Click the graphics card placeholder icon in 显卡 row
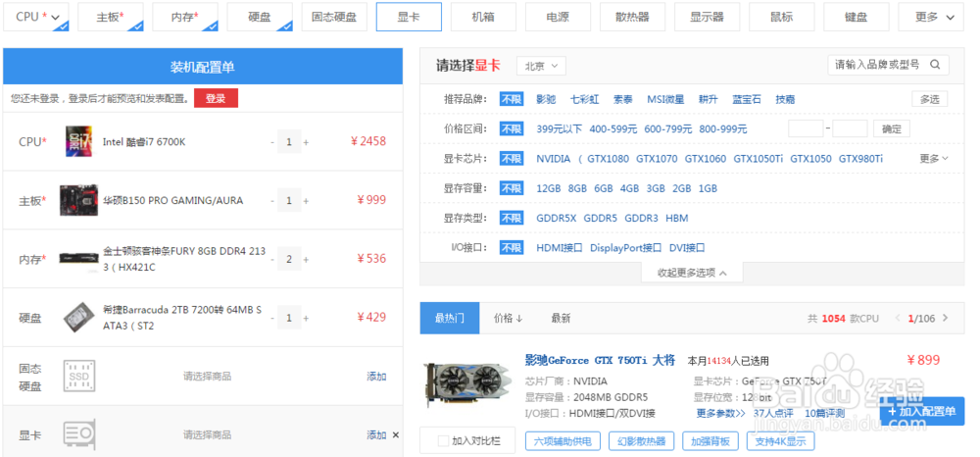Viewport: 980px width, 457px height. pyautogui.click(x=79, y=434)
